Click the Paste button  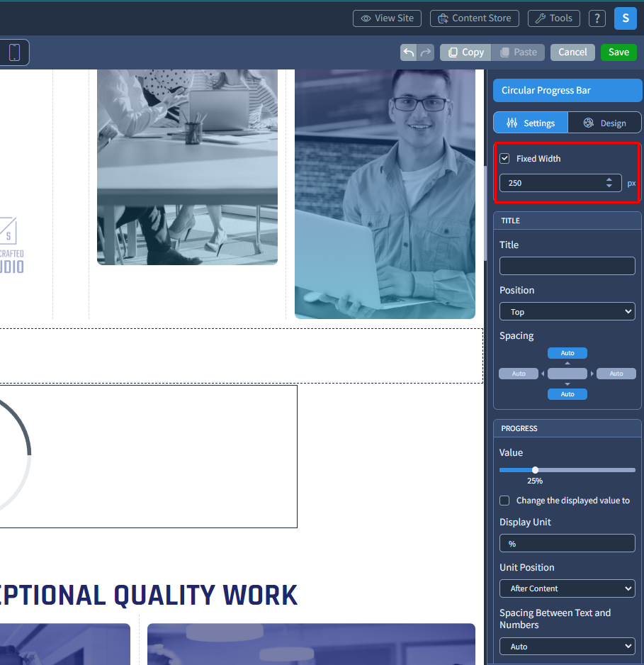click(518, 52)
